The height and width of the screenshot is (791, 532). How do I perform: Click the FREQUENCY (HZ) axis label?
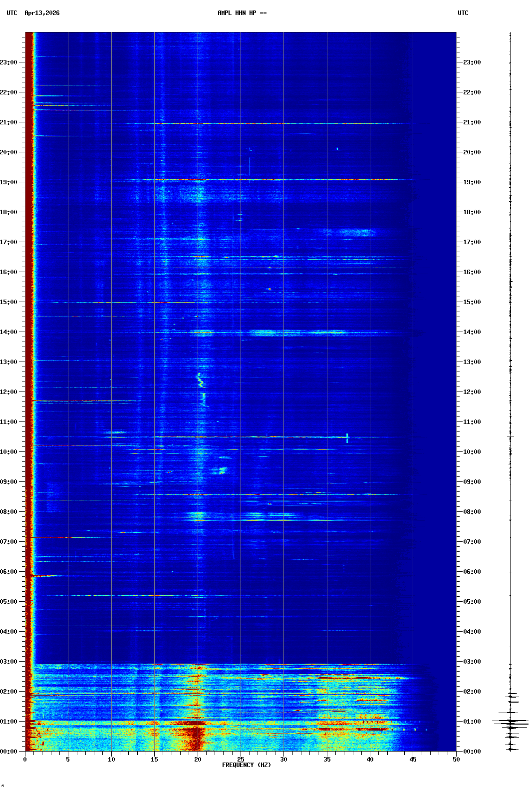[x=246, y=765]
